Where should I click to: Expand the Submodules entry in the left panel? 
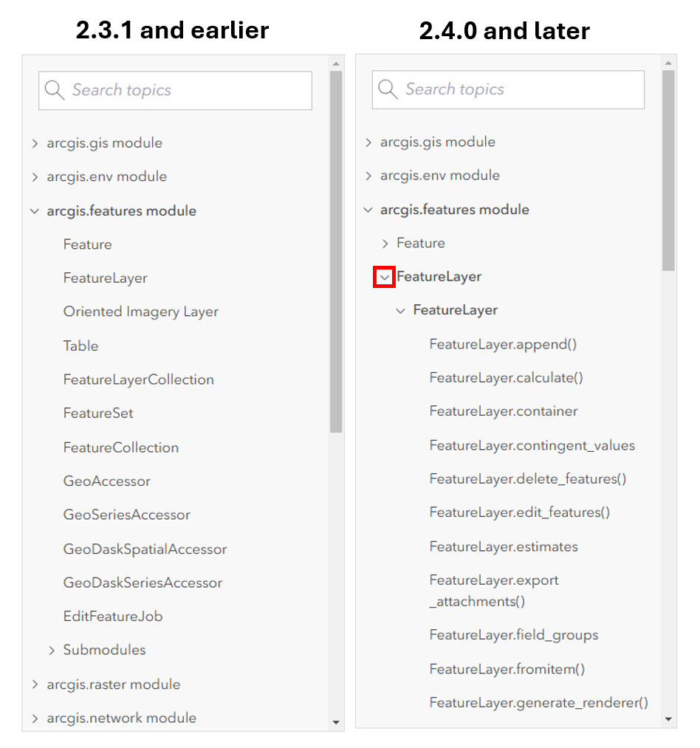tap(51, 650)
